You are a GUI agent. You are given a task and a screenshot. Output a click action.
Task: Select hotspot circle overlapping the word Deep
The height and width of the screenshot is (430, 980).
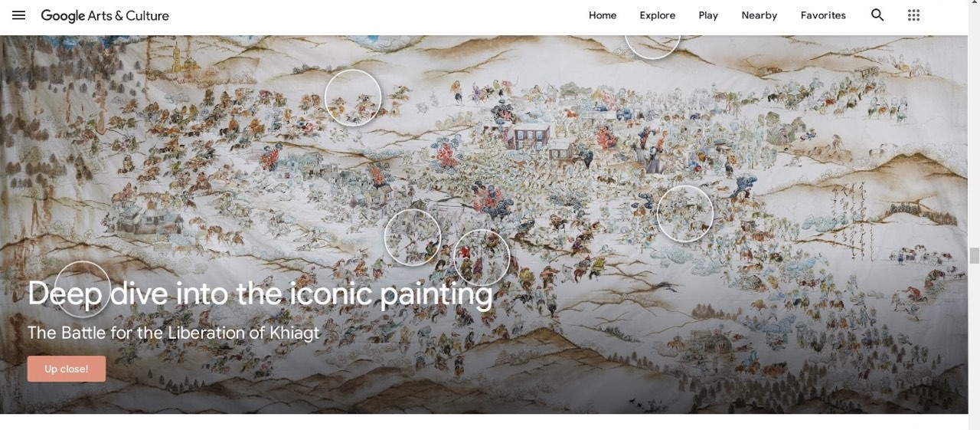[83, 290]
